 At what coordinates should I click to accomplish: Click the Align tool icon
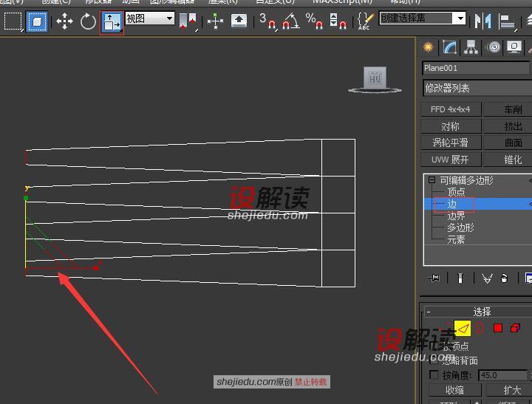[x=507, y=21]
